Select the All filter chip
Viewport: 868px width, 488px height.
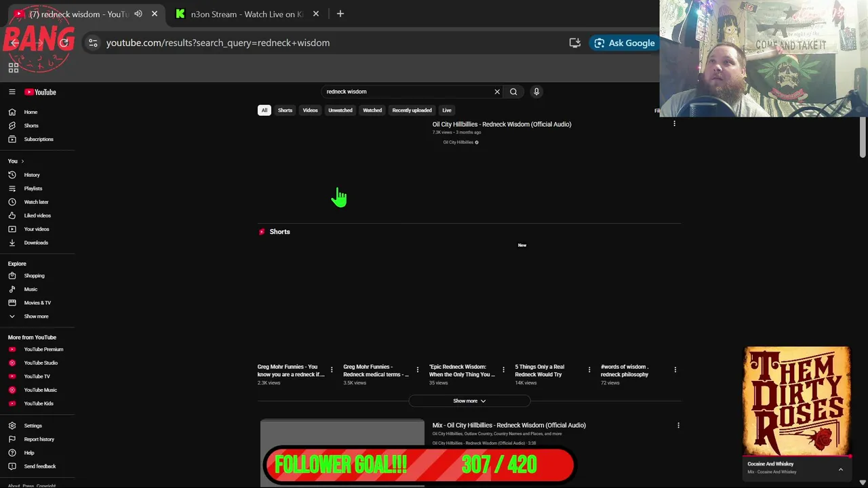[264, 110]
